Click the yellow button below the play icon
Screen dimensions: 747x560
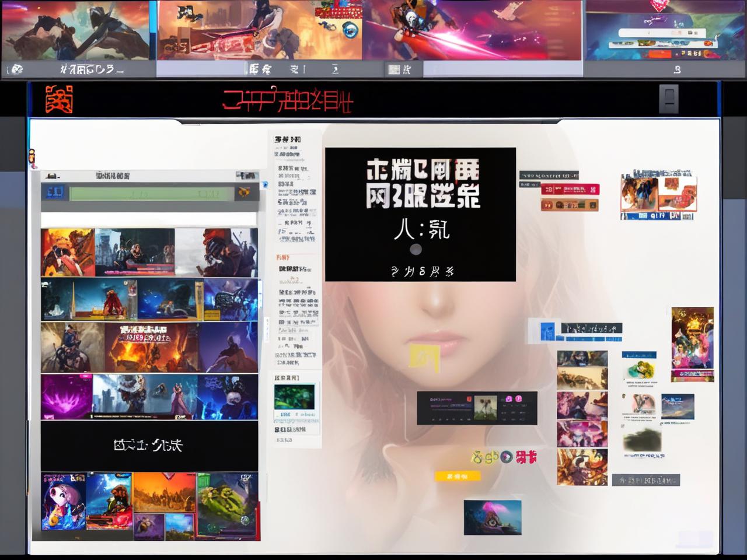457,477
